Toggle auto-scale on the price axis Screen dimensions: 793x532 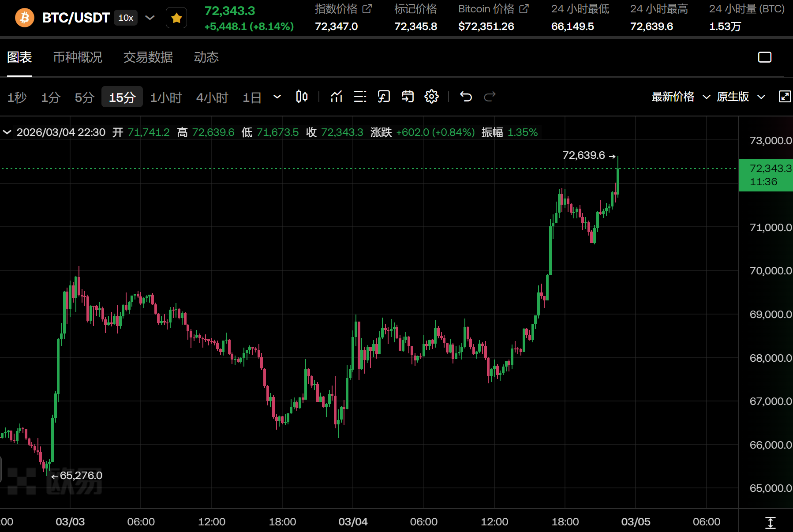[x=770, y=522]
